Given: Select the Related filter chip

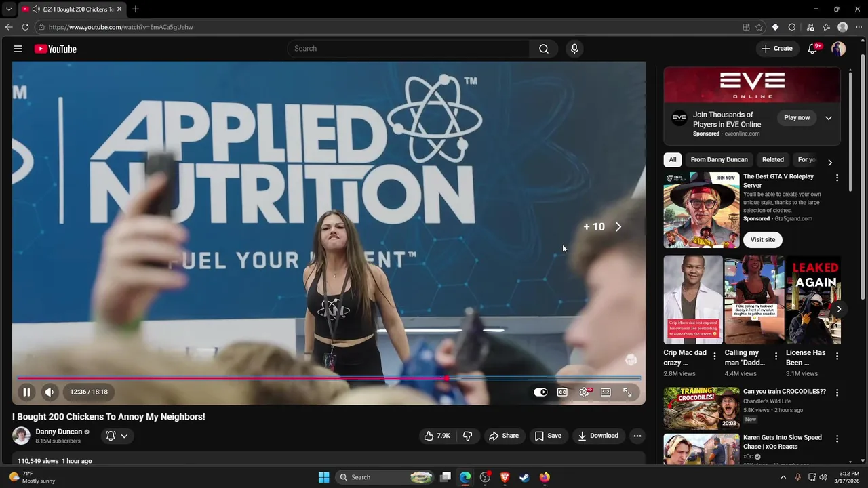Looking at the screenshot, I should [x=773, y=160].
